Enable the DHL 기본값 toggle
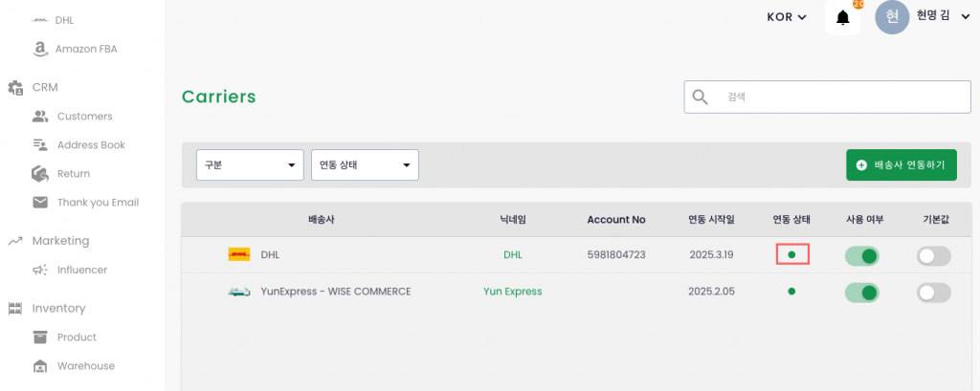This screenshot has height=391, width=980. click(933, 255)
